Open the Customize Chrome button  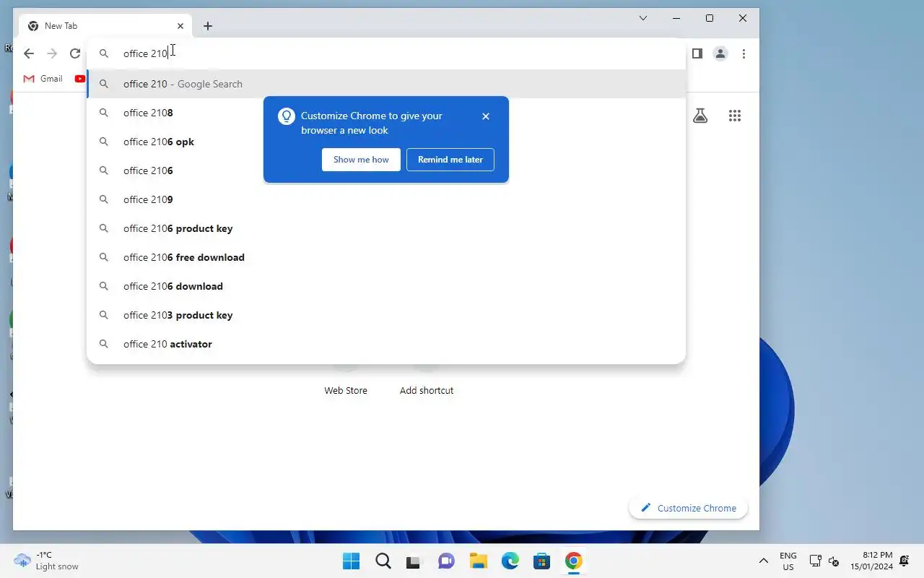click(x=688, y=508)
